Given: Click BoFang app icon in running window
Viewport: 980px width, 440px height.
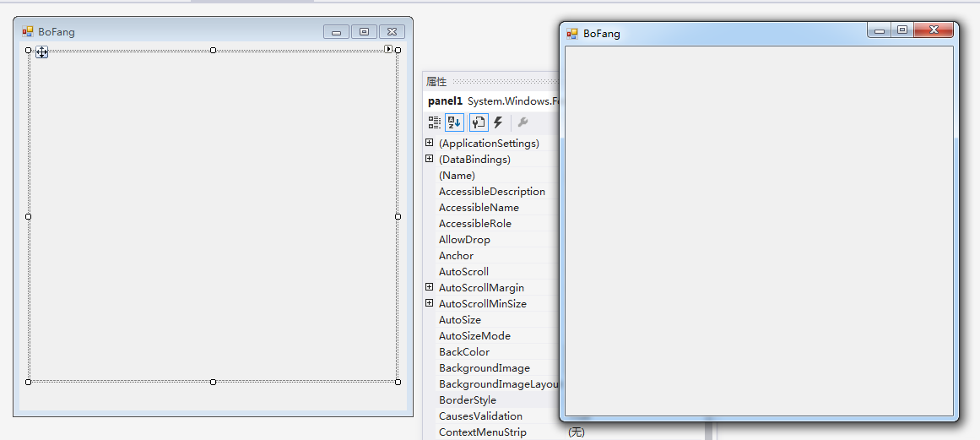Looking at the screenshot, I should coord(571,34).
